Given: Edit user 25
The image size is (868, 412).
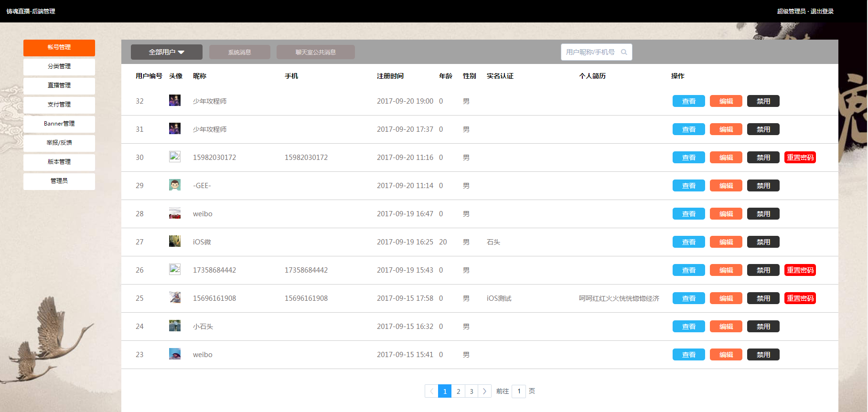Looking at the screenshot, I should click(x=726, y=298).
